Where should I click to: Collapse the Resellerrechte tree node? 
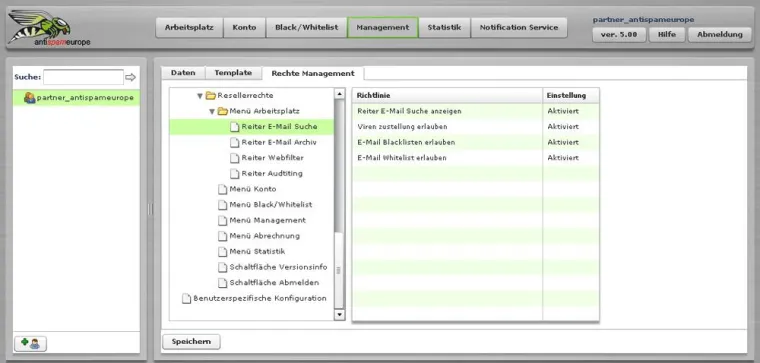click(x=200, y=96)
